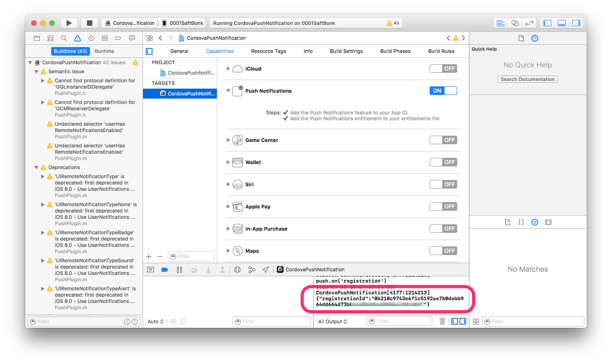Image resolution: width=612 pixels, height=364 pixels.
Task: Toggle the Apple Pay switch
Action: 443,207
